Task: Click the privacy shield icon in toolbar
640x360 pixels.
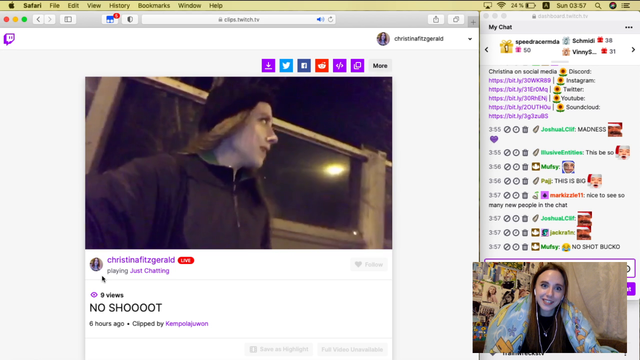Action: [130, 19]
